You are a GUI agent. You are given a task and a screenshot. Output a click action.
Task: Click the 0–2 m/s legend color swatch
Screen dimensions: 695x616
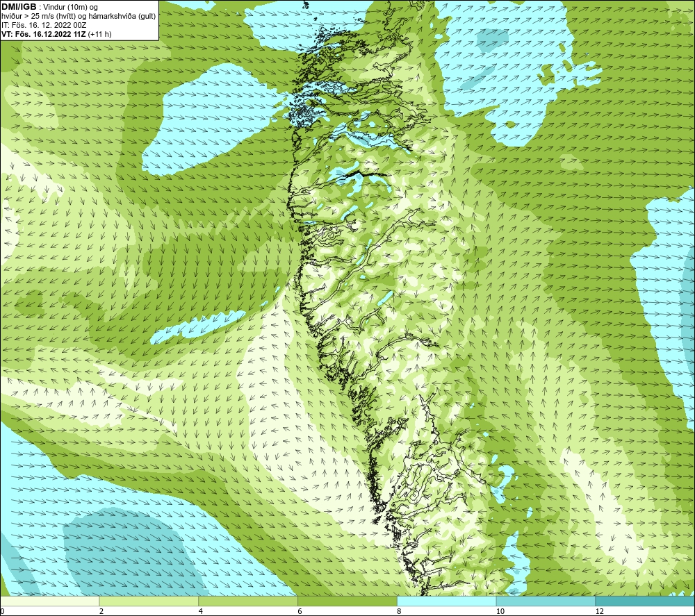(x=50, y=601)
